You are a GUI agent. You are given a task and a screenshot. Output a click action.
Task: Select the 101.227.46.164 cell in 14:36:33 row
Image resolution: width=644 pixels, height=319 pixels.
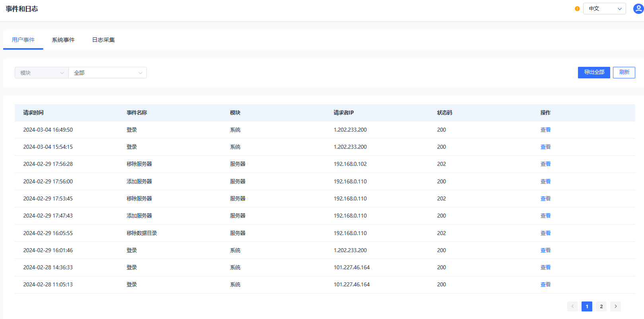(x=352, y=267)
